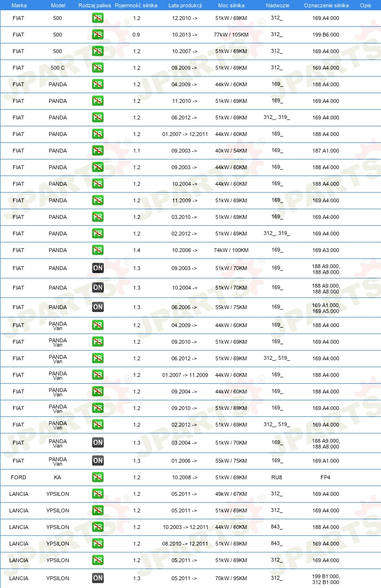Click the Lata produkcji column header
381x588 pixels.
(x=185, y=5)
